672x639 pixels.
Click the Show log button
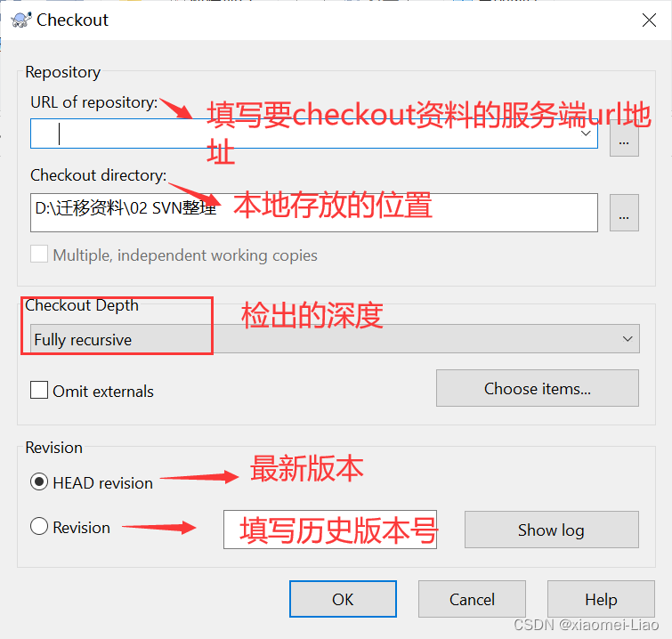tap(552, 530)
